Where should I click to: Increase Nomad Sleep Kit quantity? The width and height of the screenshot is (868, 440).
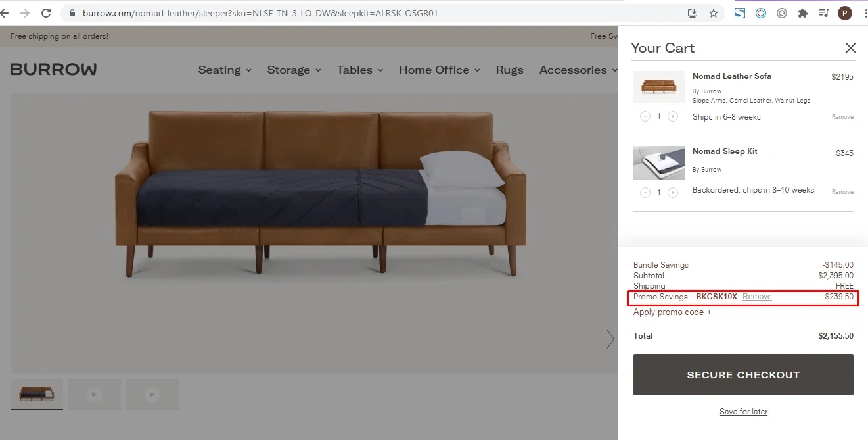[673, 193]
